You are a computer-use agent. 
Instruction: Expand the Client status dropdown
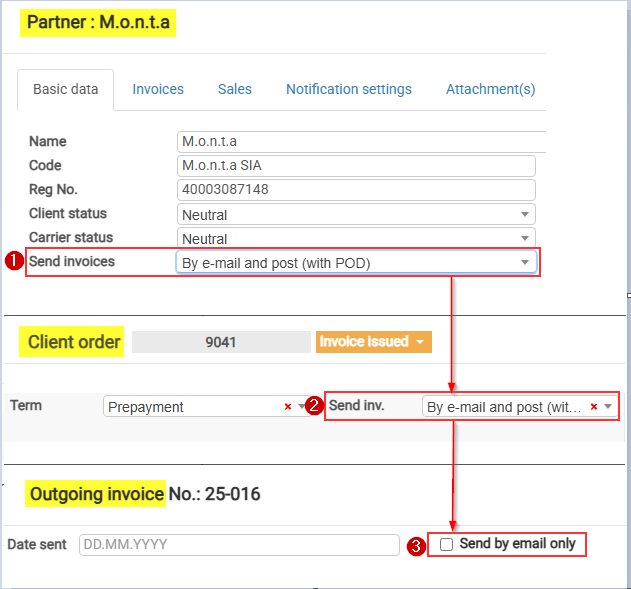[x=356, y=214]
